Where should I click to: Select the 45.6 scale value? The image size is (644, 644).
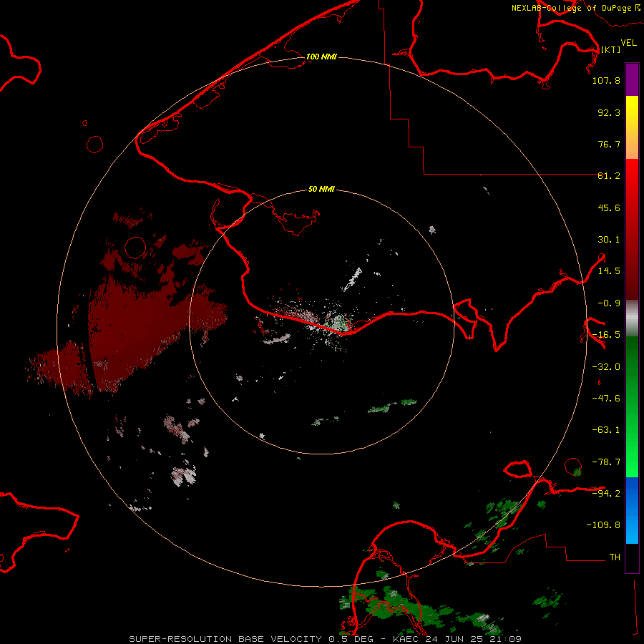pyautogui.click(x=609, y=208)
